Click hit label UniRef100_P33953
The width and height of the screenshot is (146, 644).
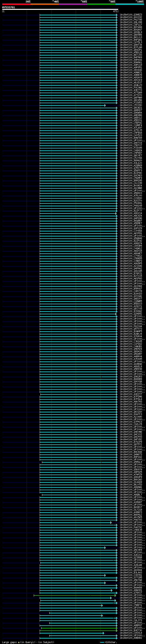coord(131,103)
